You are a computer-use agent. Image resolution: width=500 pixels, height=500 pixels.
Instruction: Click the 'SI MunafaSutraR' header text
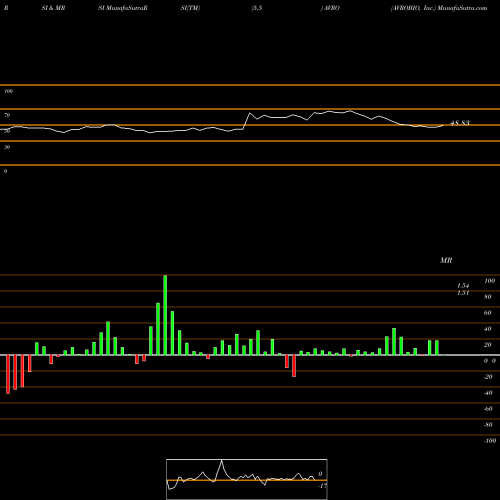click(123, 8)
